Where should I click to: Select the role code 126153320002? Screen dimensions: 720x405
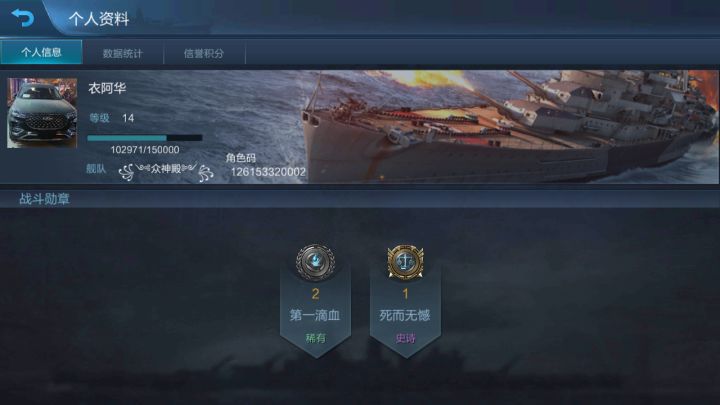[268, 172]
